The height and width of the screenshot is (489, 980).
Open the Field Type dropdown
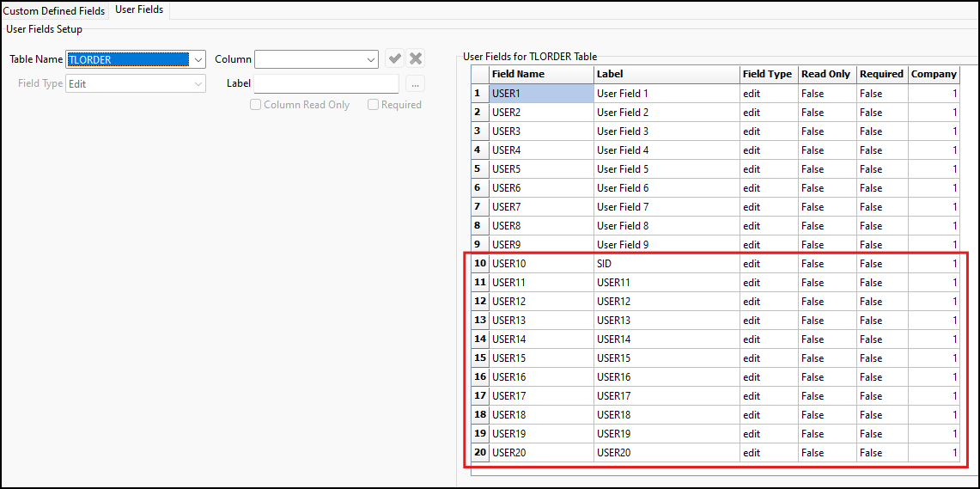[198, 84]
